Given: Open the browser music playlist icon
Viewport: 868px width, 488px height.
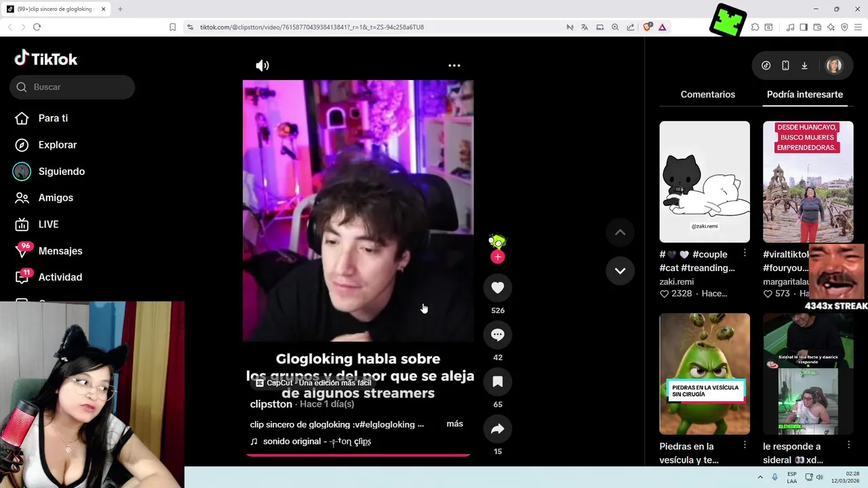Looking at the screenshot, I should [x=790, y=27].
